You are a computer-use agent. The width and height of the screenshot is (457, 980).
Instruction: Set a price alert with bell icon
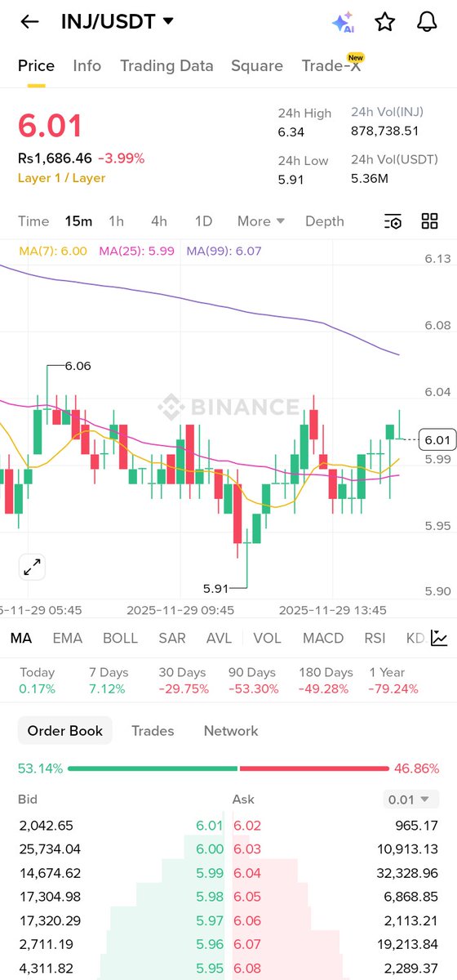click(427, 22)
